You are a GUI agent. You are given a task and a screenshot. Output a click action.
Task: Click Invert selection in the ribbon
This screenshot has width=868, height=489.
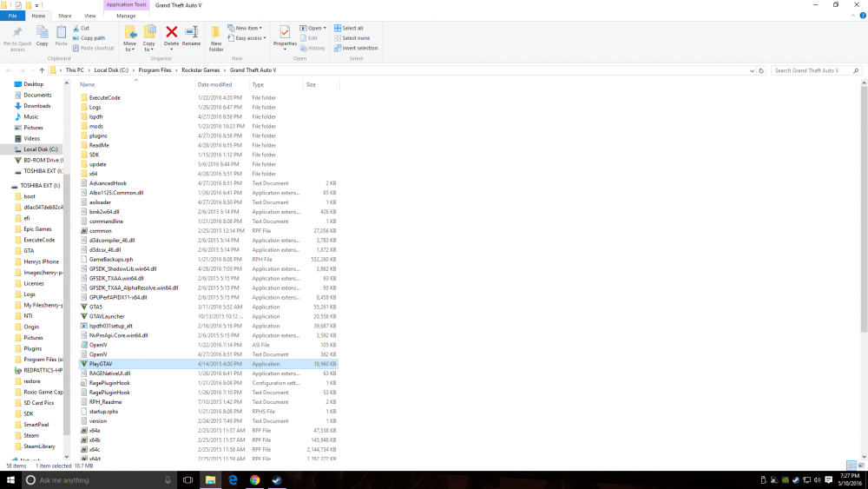tap(356, 48)
